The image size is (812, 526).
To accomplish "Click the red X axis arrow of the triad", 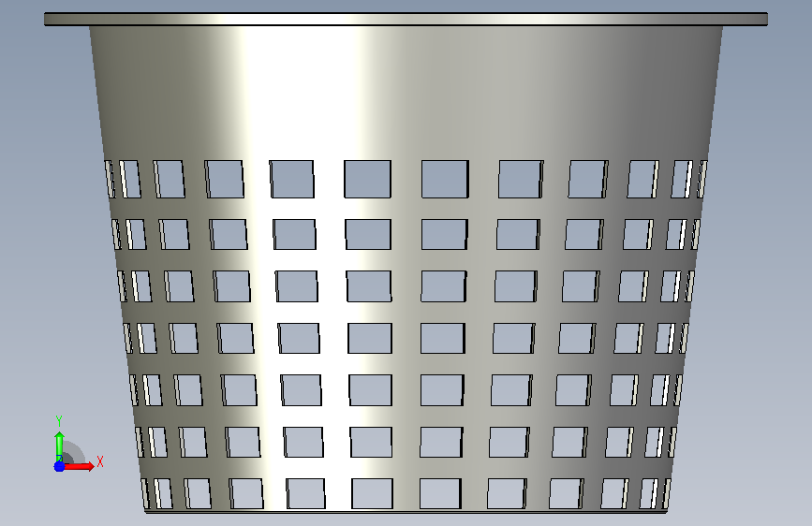I will 79,466.
